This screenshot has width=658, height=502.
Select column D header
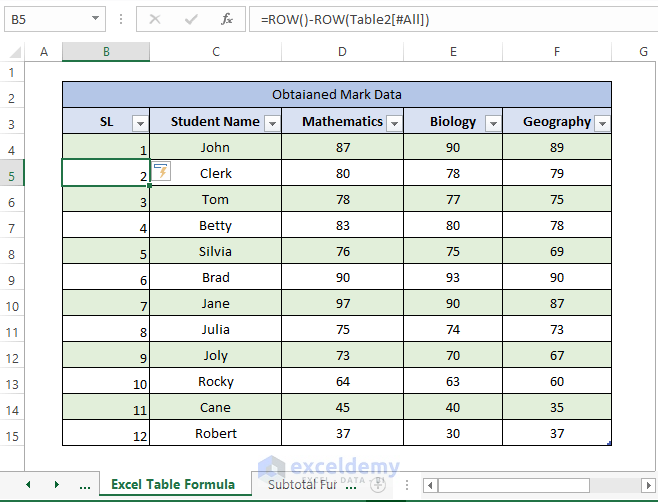click(x=342, y=52)
